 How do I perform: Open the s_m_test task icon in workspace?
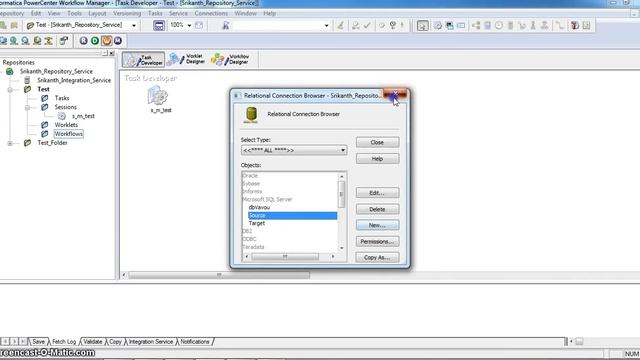[158, 96]
